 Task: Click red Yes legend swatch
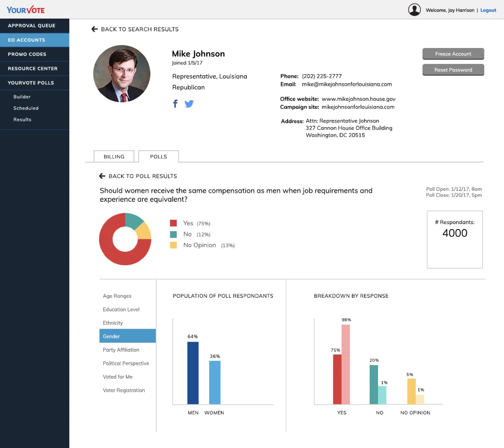coord(174,223)
